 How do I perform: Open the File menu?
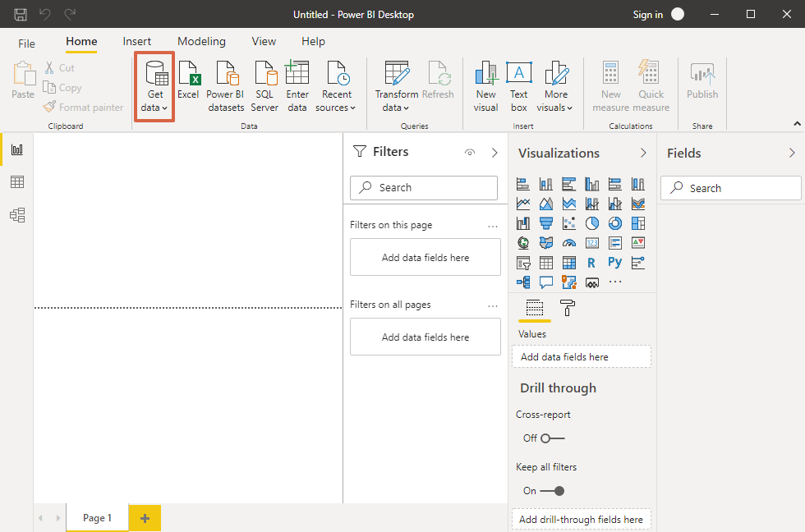27,44
